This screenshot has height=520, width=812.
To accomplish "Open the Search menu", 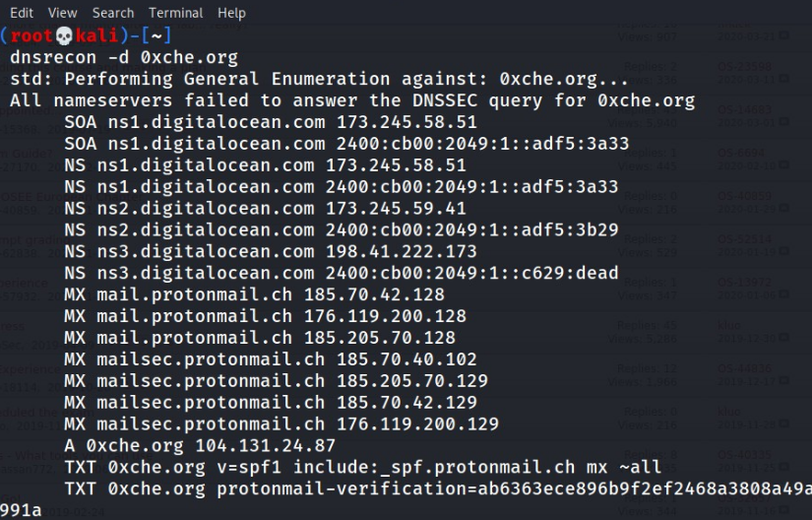I will coord(113,13).
